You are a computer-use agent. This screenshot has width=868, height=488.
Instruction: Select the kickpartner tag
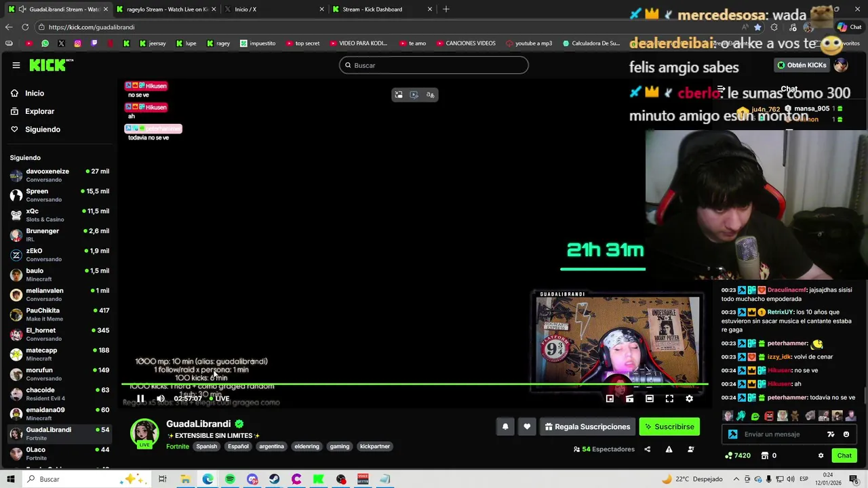375,446
